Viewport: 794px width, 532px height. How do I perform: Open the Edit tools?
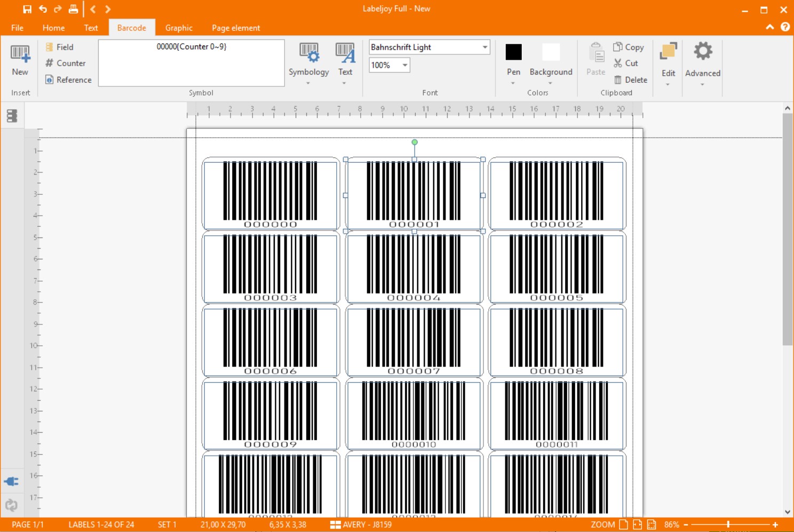[x=668, y=63]
